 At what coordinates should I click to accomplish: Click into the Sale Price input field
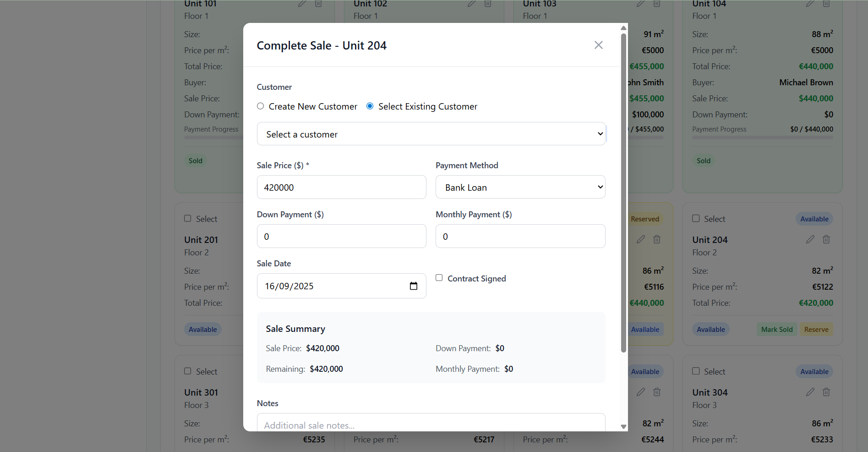point(341,187)
